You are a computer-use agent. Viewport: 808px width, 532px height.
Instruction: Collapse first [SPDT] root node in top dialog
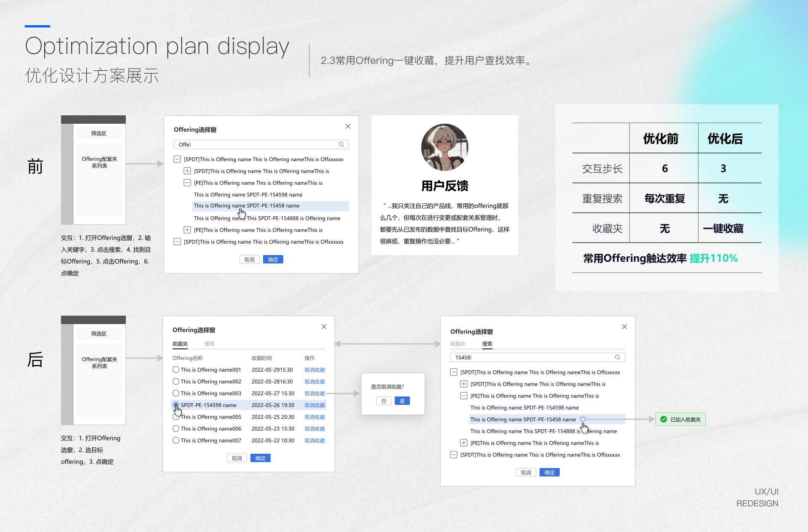point(177,159)
